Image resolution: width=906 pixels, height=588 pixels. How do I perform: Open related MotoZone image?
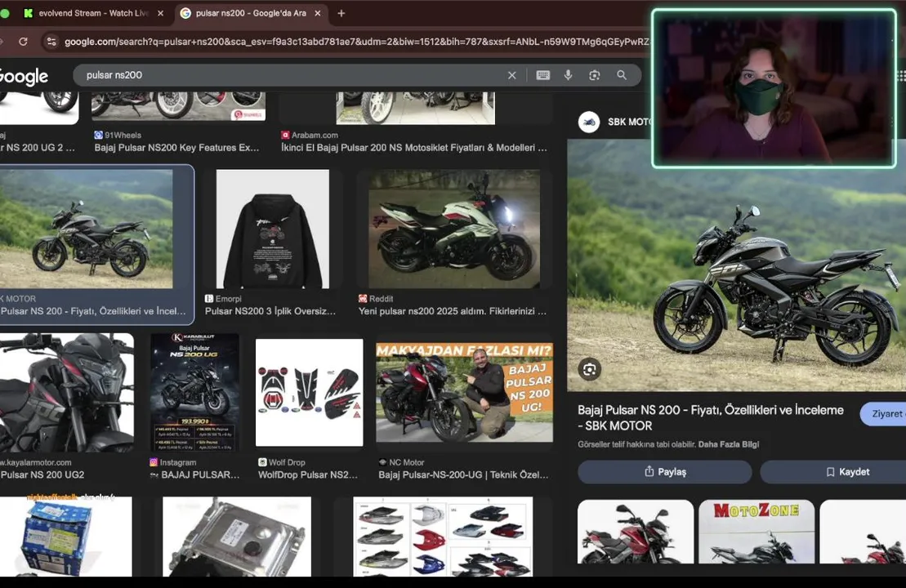757,532
